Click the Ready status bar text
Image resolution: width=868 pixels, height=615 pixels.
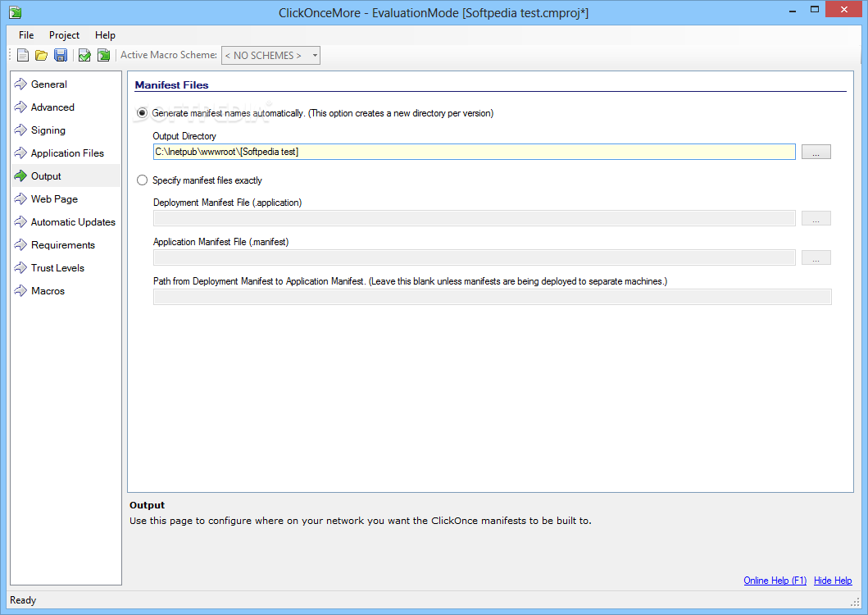coord(23,600)
